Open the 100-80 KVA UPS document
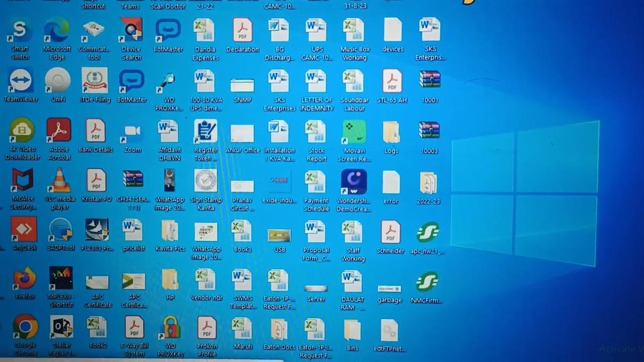This screenshot has width=644, height=362. coord(205,81)
